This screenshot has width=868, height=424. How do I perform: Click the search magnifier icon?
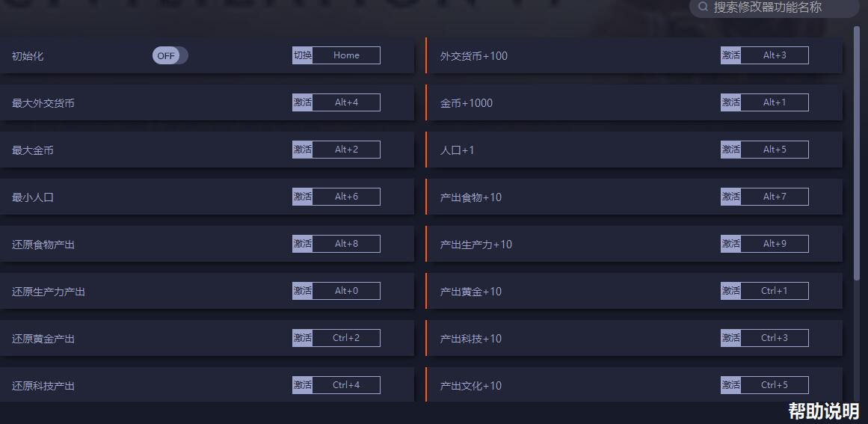tap(703, 7)
